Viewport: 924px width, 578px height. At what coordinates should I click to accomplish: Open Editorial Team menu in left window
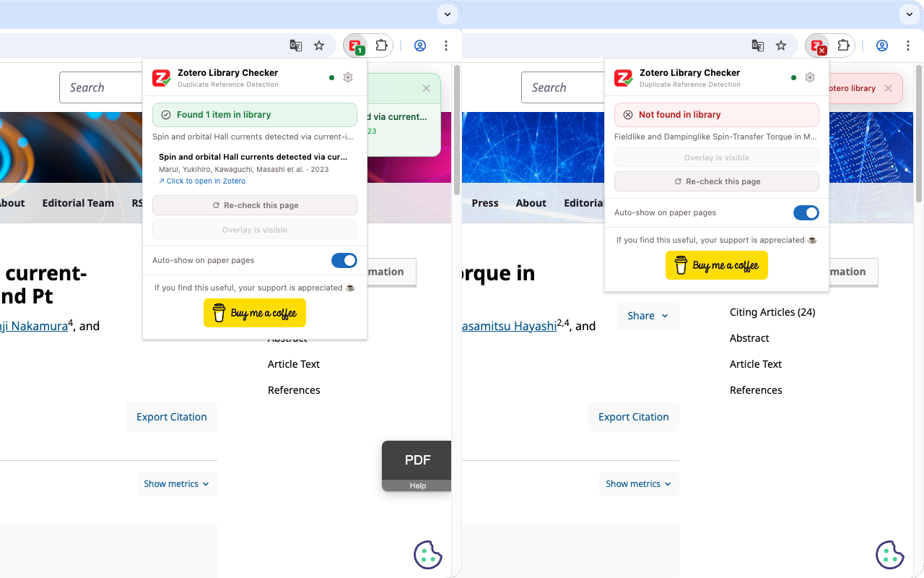coord(78,203)
